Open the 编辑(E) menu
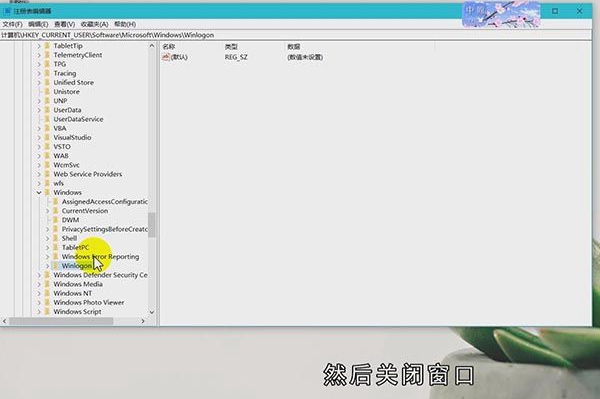The width and height of the screenshot is (600, 399). click(x=38, y=24)
